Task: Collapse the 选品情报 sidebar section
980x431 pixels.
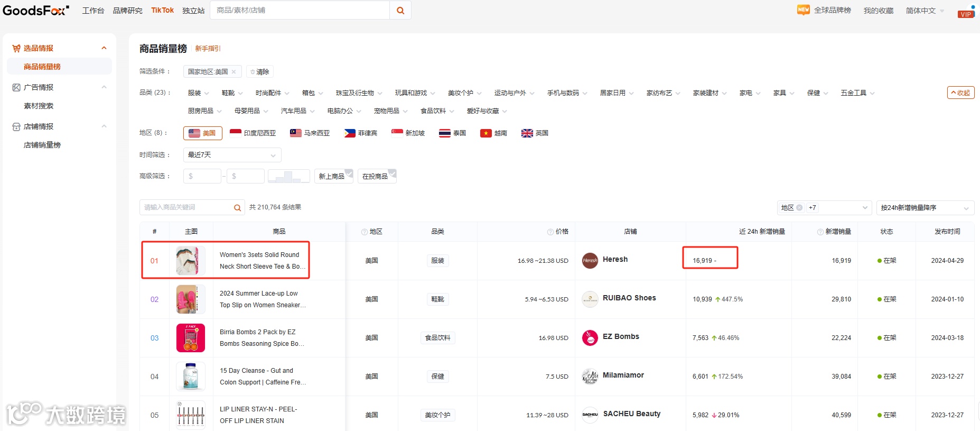Action: click(104, 48)
